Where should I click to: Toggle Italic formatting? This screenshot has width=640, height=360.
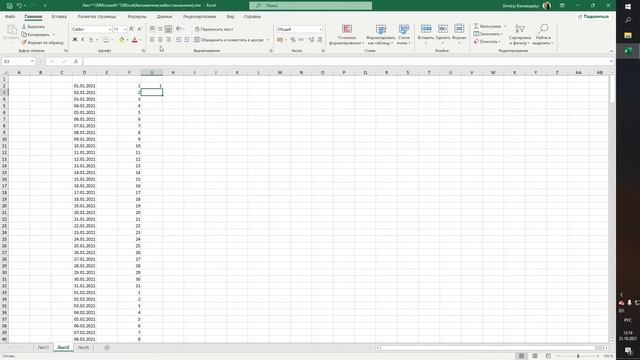tap(82, 40)
